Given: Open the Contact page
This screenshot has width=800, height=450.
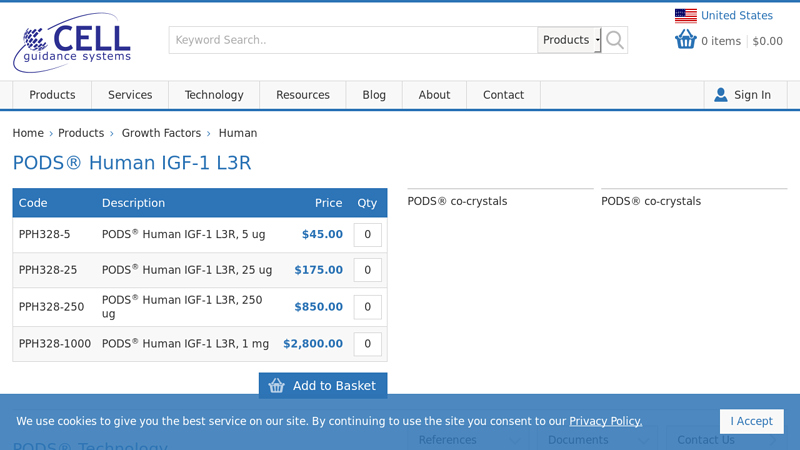Looking at the screenshot, I should pos(504,95).
